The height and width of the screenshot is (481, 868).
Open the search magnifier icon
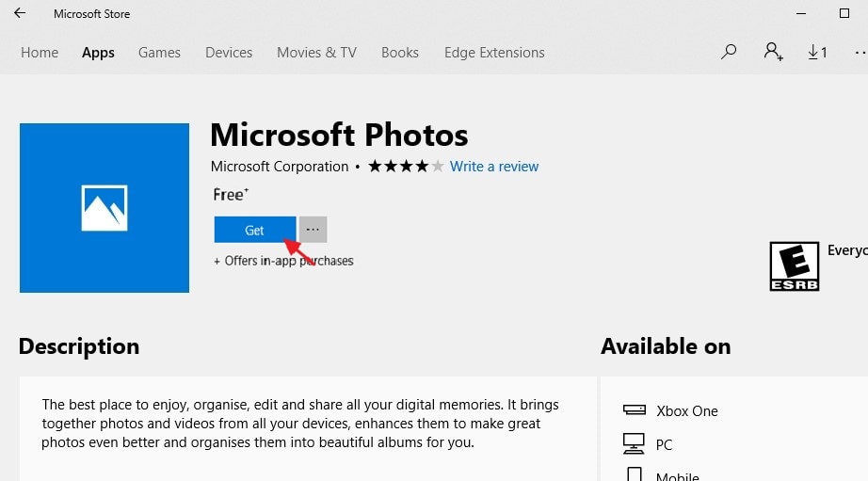pos(728,53)
